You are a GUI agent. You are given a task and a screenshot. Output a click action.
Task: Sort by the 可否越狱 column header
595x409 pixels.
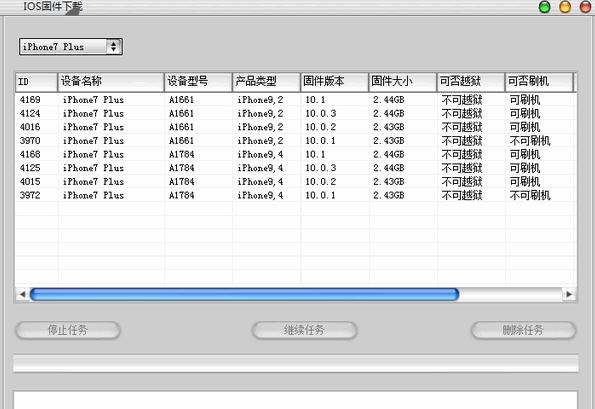tap(471, 82)
